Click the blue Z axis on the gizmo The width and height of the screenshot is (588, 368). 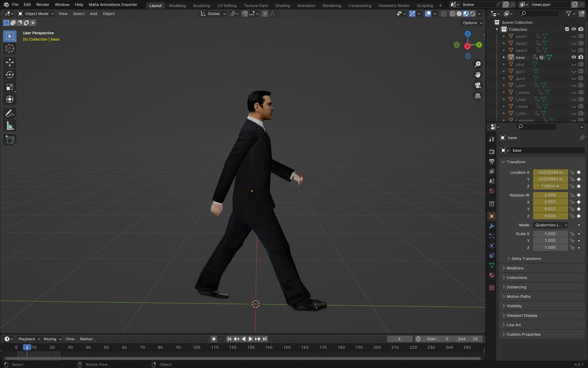click(468, 34)
